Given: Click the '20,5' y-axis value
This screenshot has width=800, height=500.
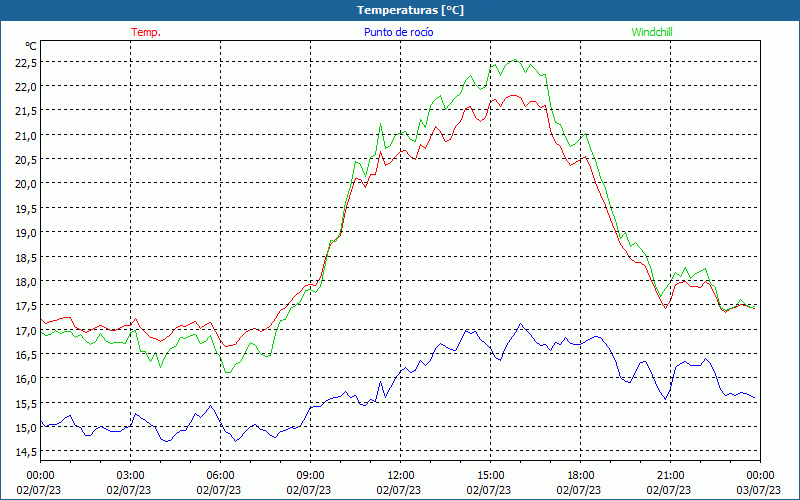Looking at the screenshot, I should click(x=26, y=160).
